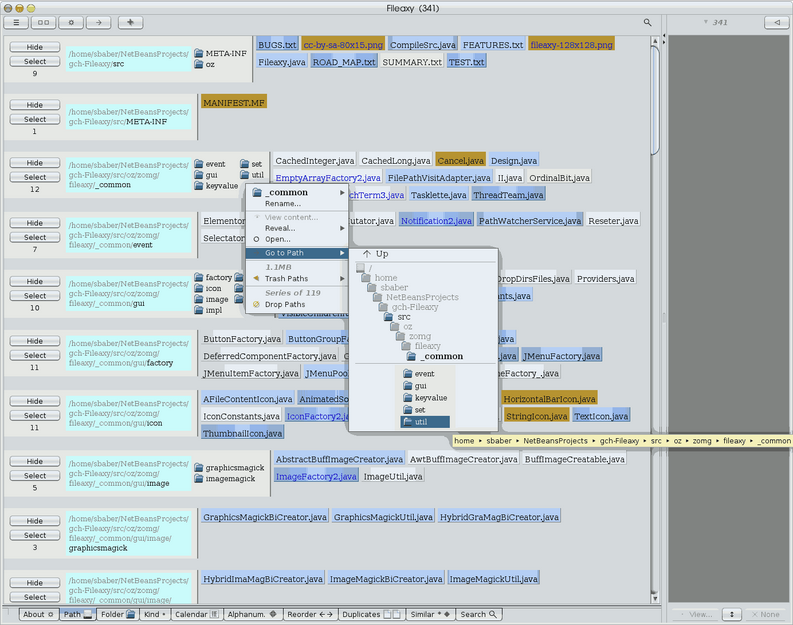
Task: Switch to the Duplicates tab
Action: [x=371, y=614]
